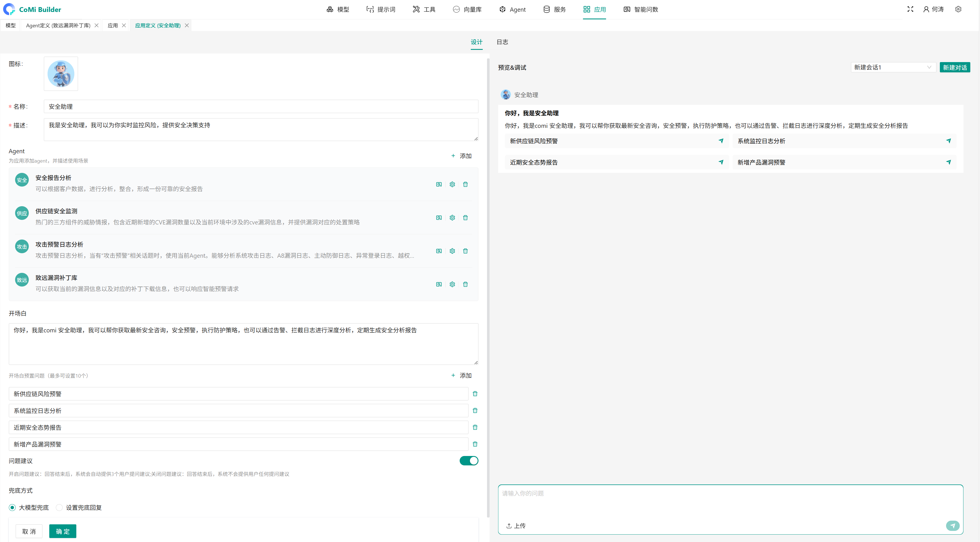
Task: Focus the 描述 text area
Action: point(261,130)
